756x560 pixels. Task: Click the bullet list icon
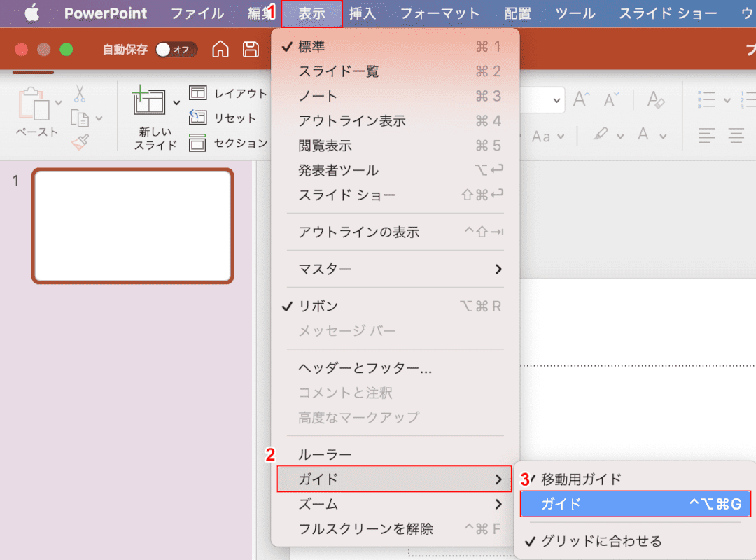tap(706, 100)
